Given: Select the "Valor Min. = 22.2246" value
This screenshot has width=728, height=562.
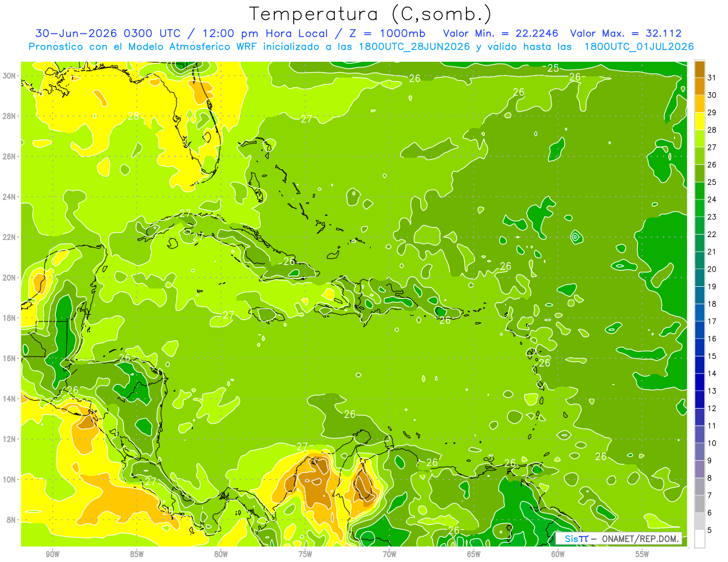Looking at the screenshot, I should 500,33.
